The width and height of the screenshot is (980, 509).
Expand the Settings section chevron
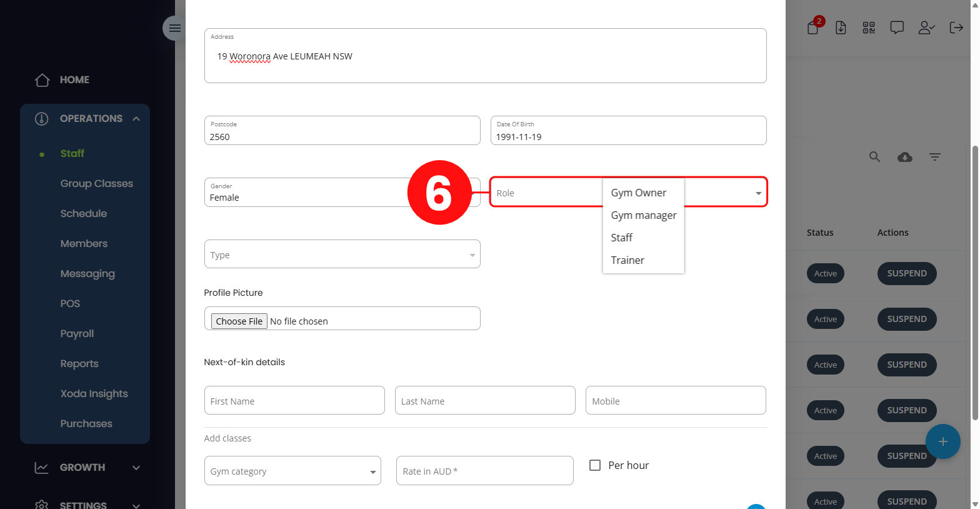tap(136, 505)
